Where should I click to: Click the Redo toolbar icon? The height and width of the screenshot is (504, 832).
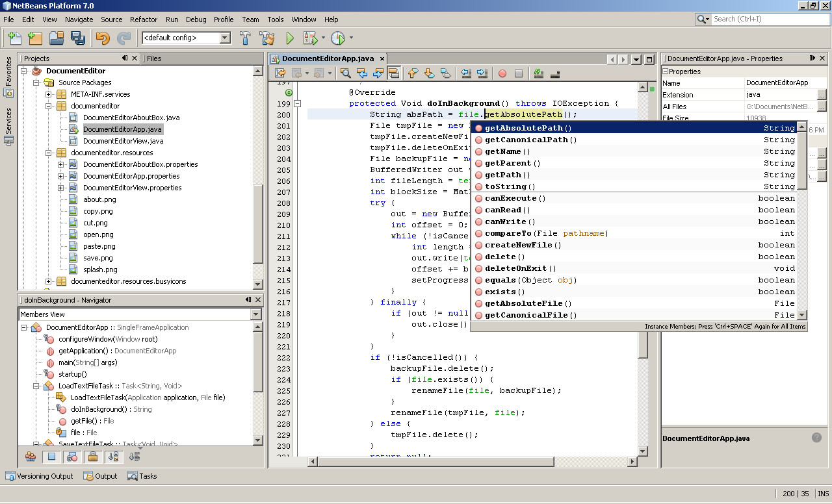click(x=123, y=38)
